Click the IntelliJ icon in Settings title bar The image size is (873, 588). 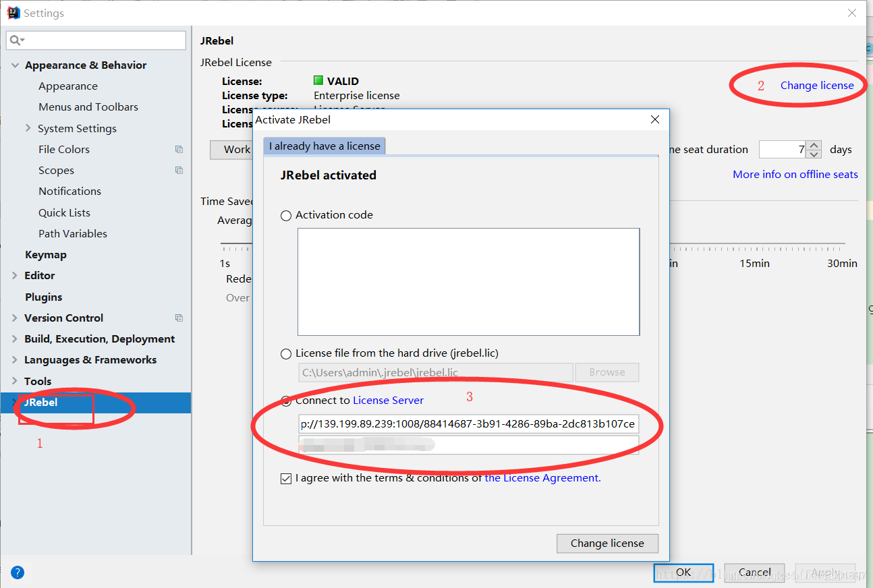(x=13, y=13)
